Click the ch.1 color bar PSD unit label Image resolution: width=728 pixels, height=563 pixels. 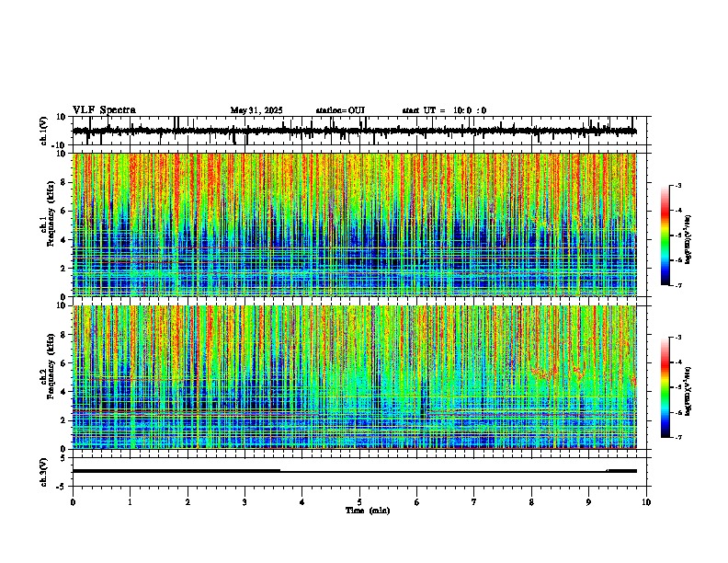(688, 240)
